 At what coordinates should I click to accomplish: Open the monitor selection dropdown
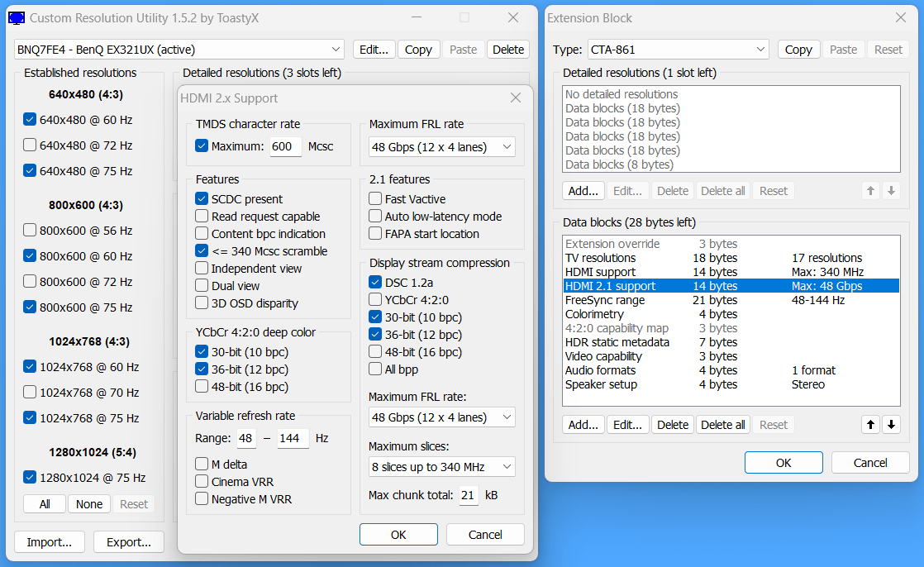[x=179, y=50]
